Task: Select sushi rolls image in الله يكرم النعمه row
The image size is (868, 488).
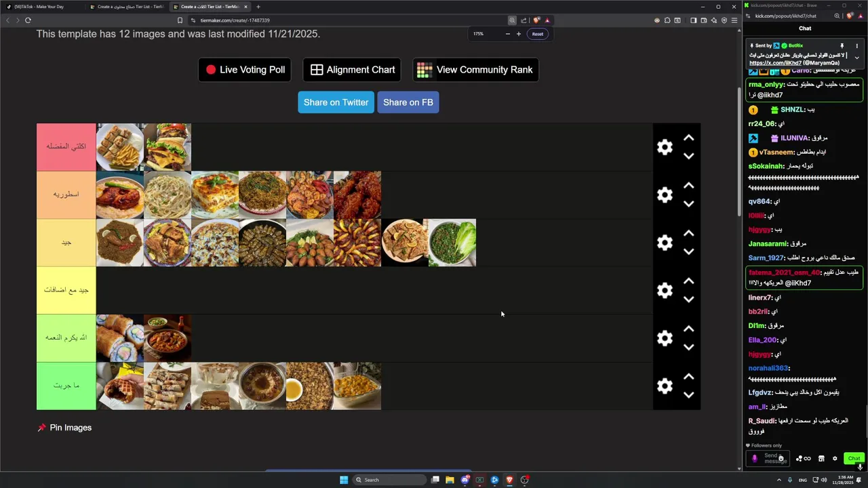Action: pyautogui.click(x=120, y=338)
